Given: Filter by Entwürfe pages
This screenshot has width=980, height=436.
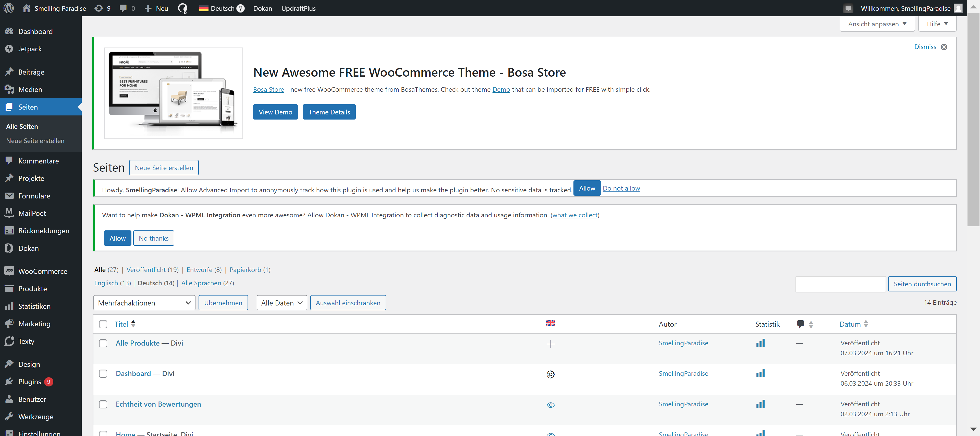Looking at the screenshot, I should click(199, 270).
